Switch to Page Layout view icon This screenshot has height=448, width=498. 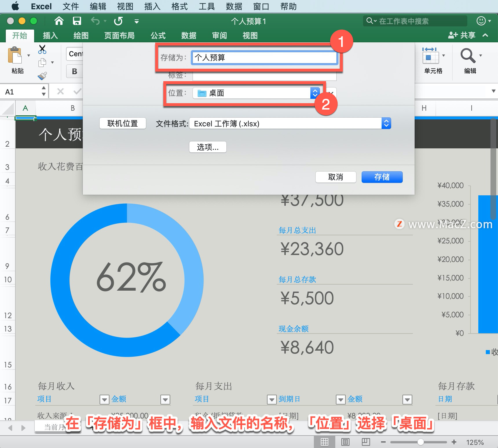click(345, 442)
